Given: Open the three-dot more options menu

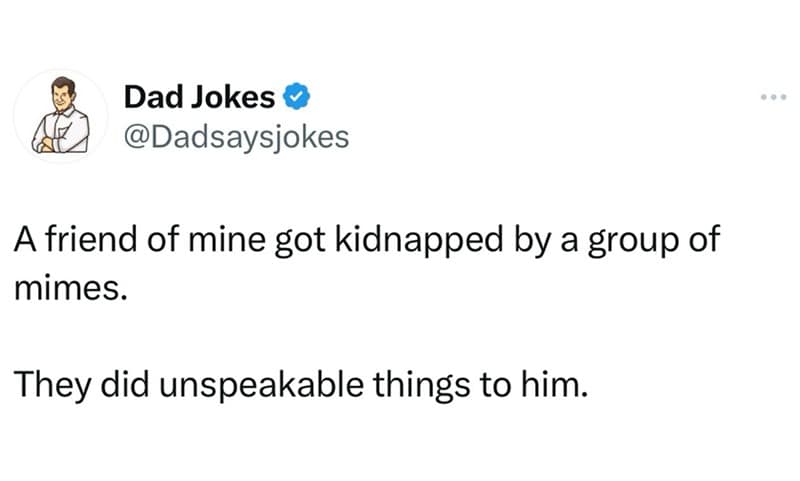Looking at the screenshot, I should 773,97.
